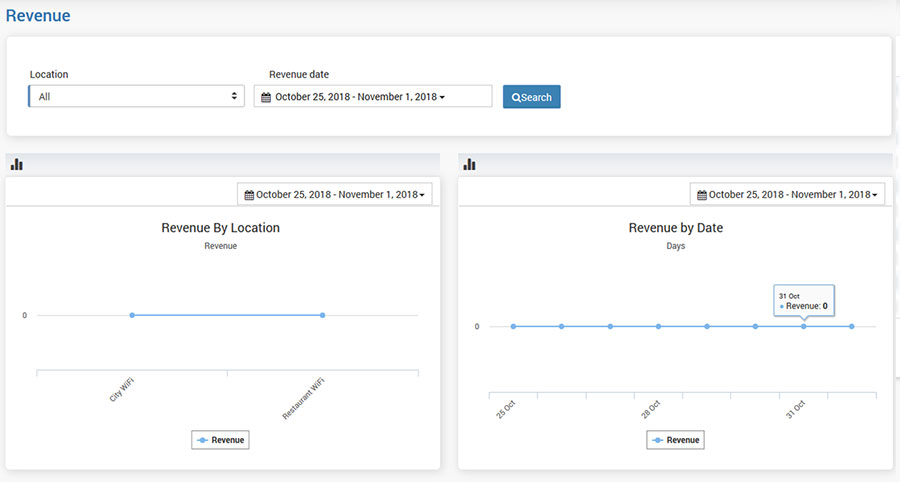Select the City WiFi data point
900x482 pixels.
pyautogui.click(x=132, y=315)
